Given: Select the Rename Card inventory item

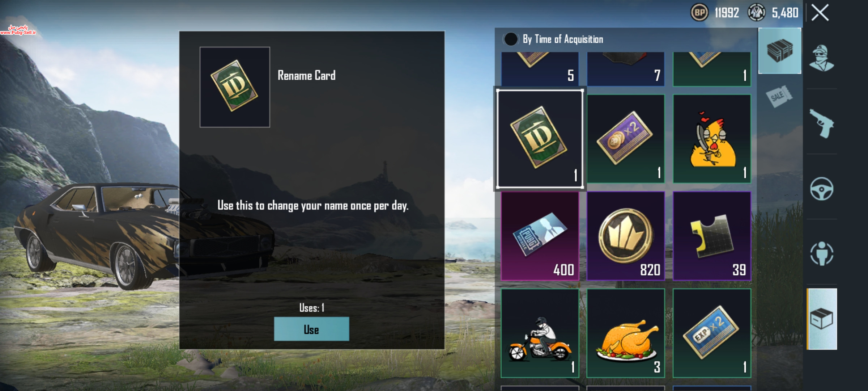Looking at the screenshot, I should tap(540, 139).
